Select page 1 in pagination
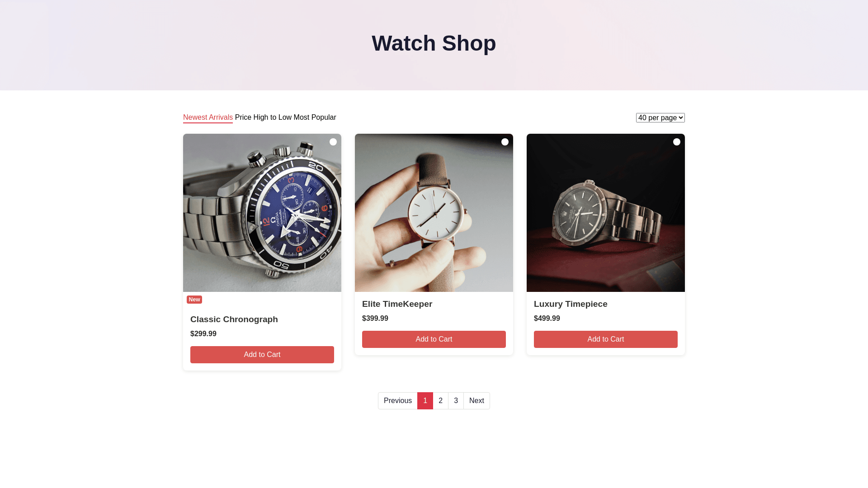Viewport: 868px width, 488px height. [x=425, y=401]
